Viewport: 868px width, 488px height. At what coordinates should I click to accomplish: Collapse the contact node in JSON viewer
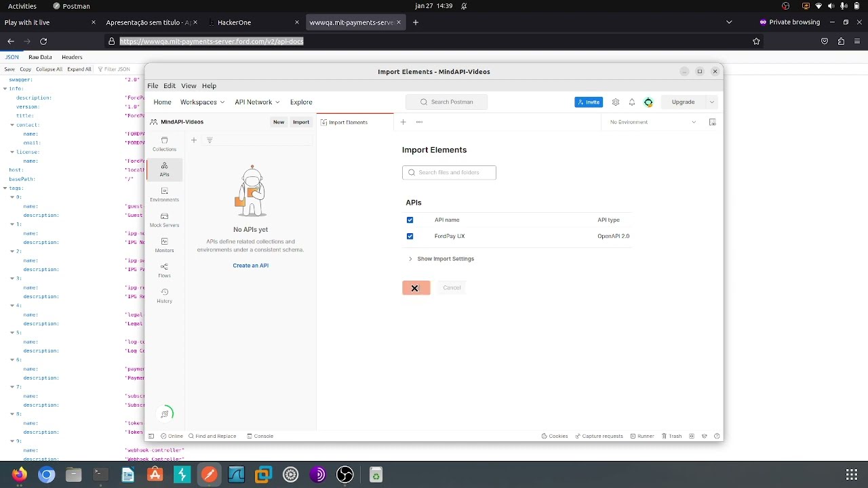coord(13,125)
